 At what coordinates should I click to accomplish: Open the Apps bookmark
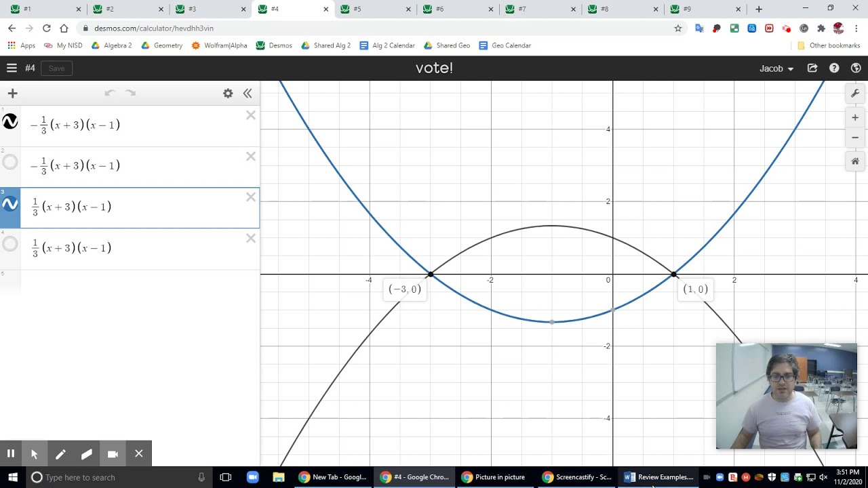pos(22,45)
